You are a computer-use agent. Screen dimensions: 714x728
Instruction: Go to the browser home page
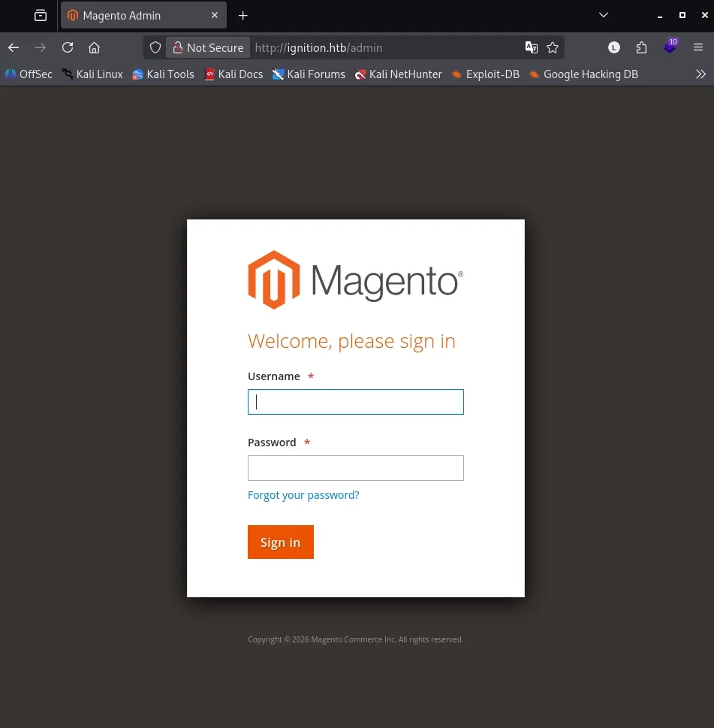pos(94,47)
